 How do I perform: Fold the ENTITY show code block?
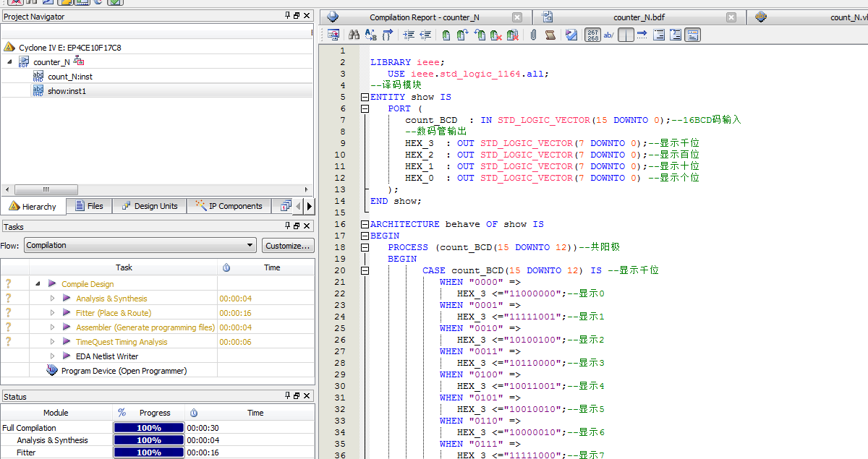tap(365, 97)
